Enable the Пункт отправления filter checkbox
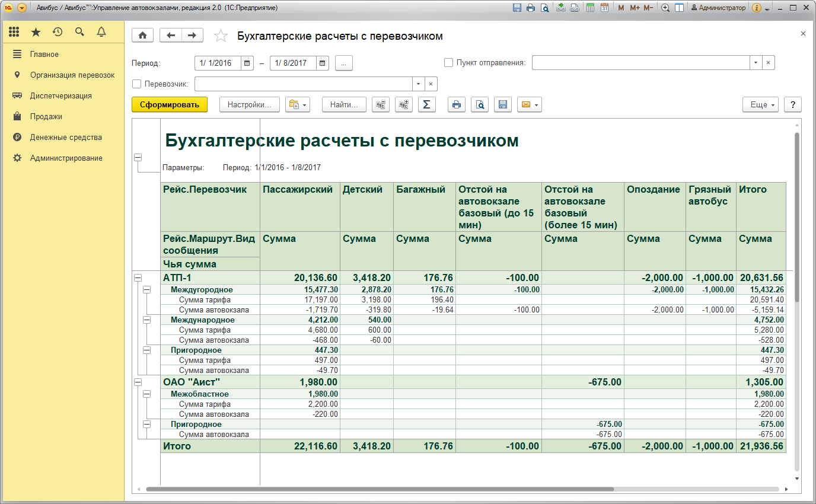Screen dimensions: 816x504 coord(448,63)
